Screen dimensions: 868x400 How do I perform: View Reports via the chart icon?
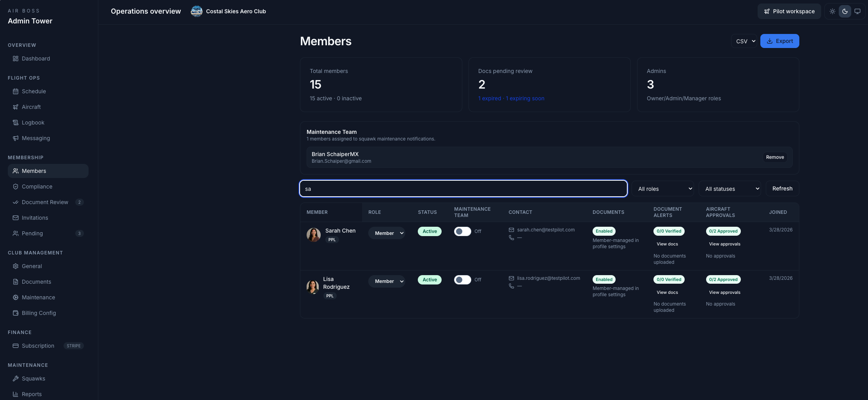tap(16, 394)
